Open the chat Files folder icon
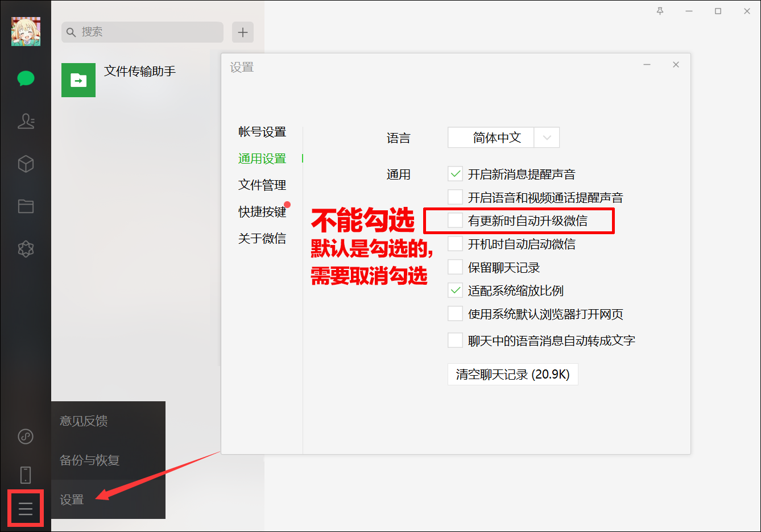The height and width of the screenshot is (532, 761). [26, 206]
